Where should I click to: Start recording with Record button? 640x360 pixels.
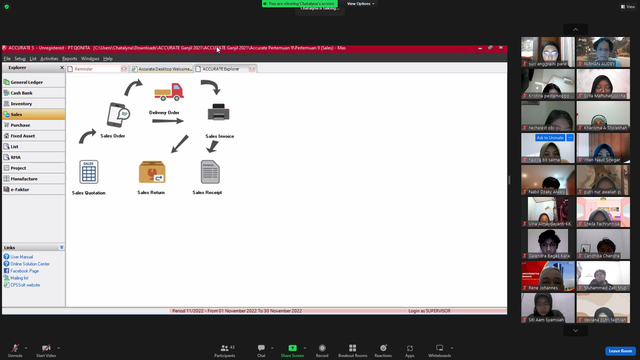(x=322, y=350)
